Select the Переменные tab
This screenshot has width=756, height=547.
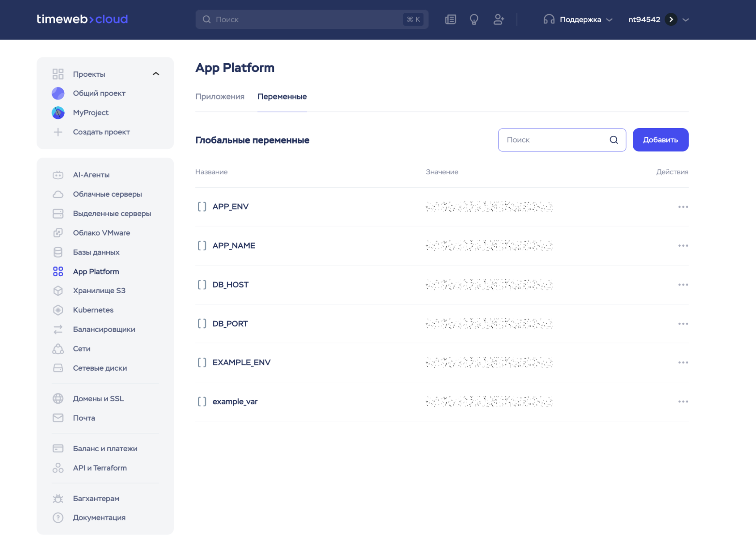coord(282,96)
